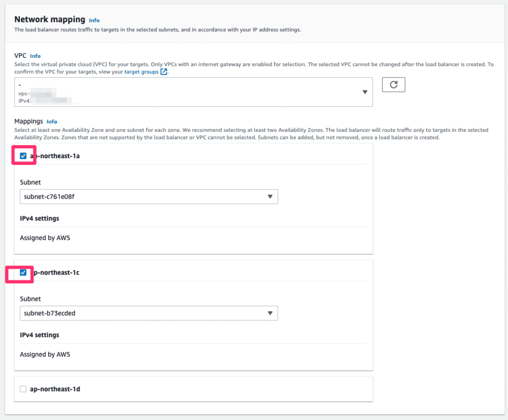Click the chevron on the subnet-c761e08f selector
Image resolution: width=508 pixels, height=420 pixels.
tap(270, 196)
